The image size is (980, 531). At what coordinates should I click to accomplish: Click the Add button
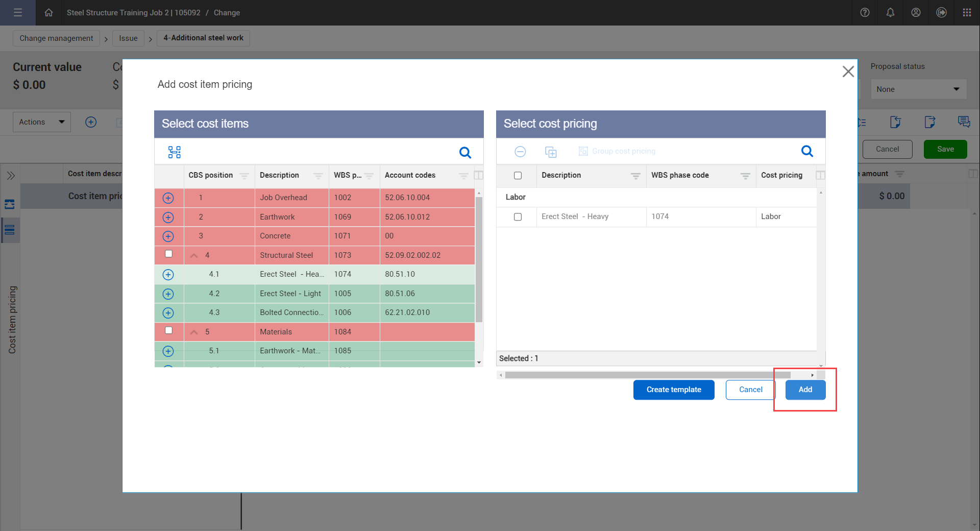pos(805,390)
